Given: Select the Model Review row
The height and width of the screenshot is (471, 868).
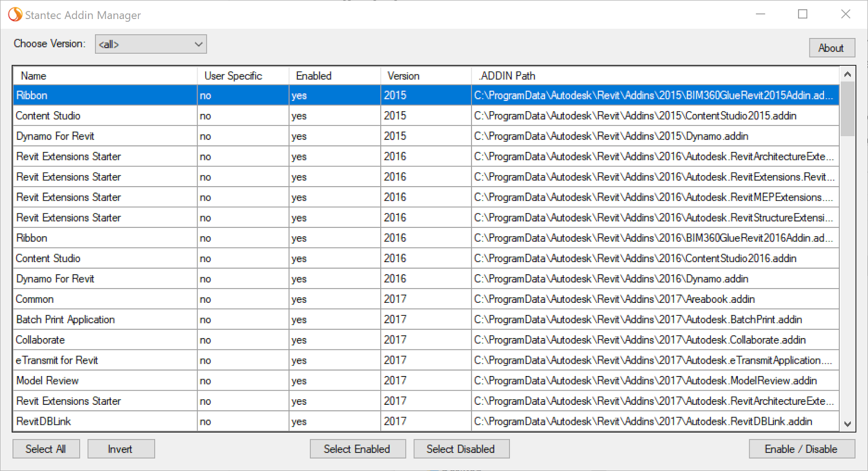Looking at the screenshot, I should click(426, 380).
